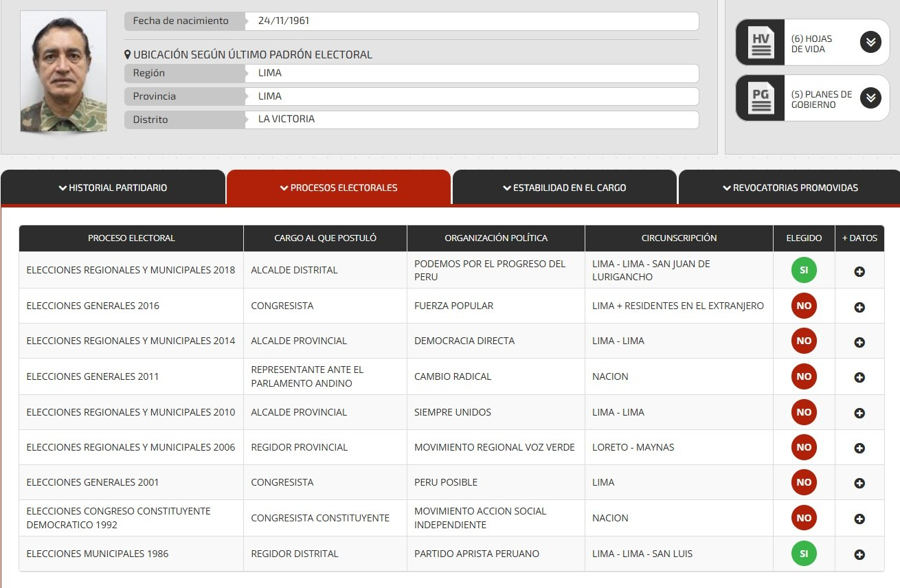Click the HV document icon

click(761, 43)
